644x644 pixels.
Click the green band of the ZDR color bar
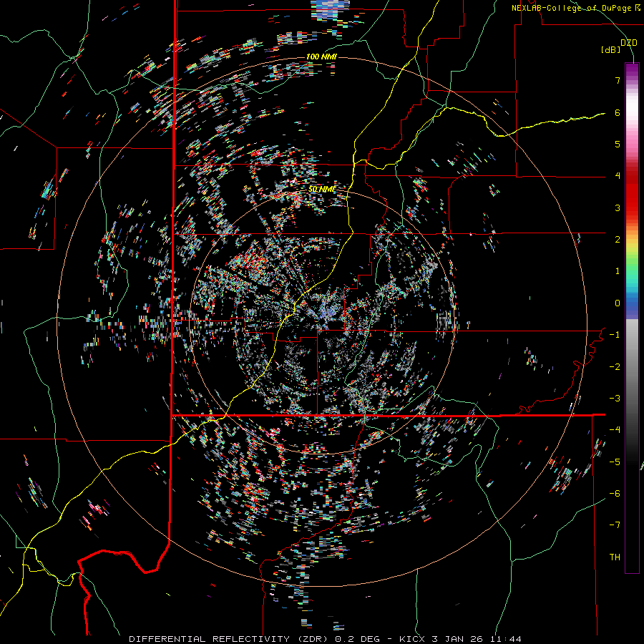click(x=632, y=263)
